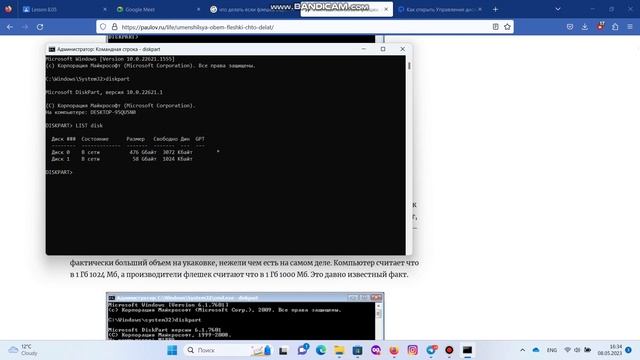This screenshot has height=360, width=640.
Task: Open Firefox from the taskbar
Action: 394,350
